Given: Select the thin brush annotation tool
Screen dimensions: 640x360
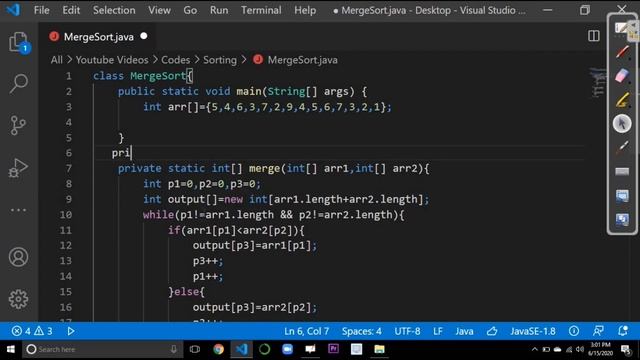Looking at the screenshot, I should pos(622,147).
